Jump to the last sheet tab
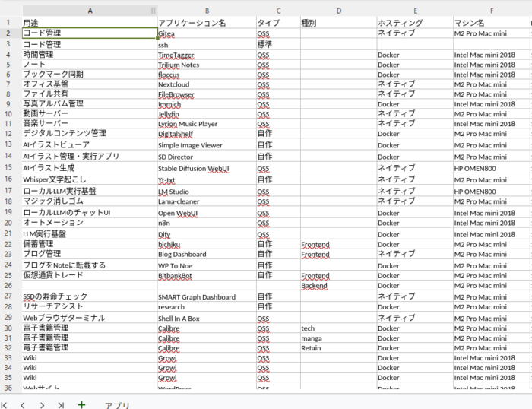 click(60, 405)
